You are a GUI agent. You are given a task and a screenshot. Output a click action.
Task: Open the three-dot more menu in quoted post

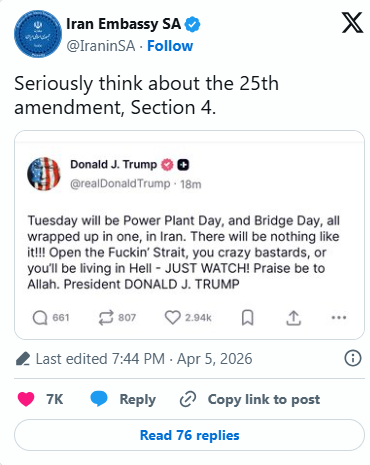pyautogui.click(x=339, y=317)
